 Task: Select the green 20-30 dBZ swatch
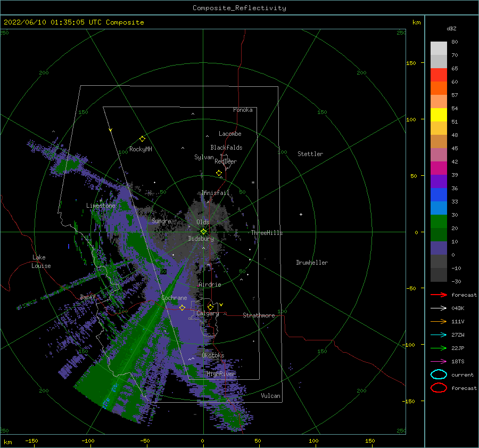click(439, 222)
